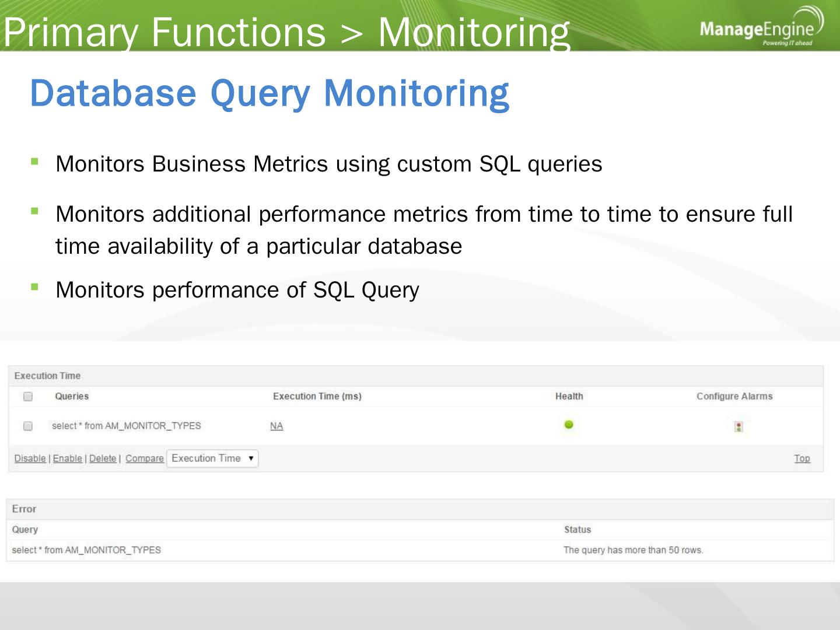
Task: Click the Enable link
Action: click(67, 459)
